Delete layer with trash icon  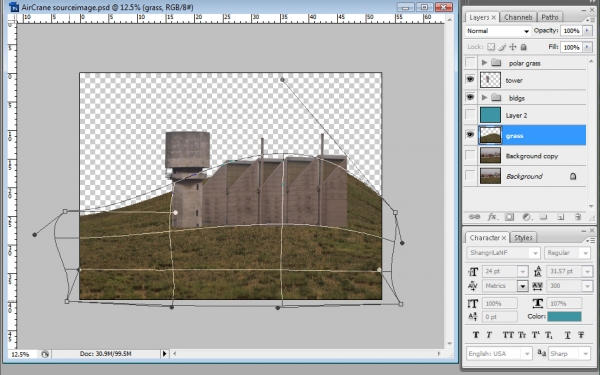(x=578, y=217)
